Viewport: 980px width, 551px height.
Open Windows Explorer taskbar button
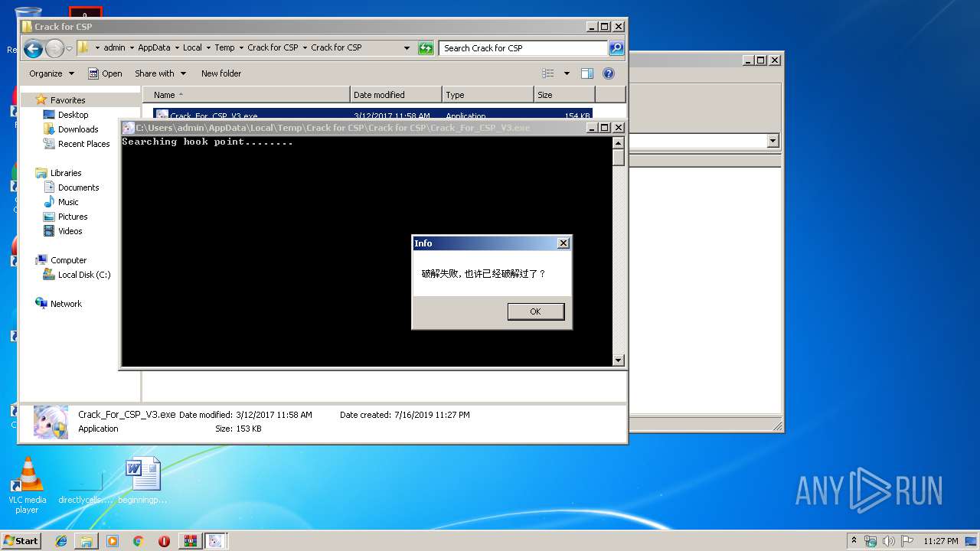(87, 541)
